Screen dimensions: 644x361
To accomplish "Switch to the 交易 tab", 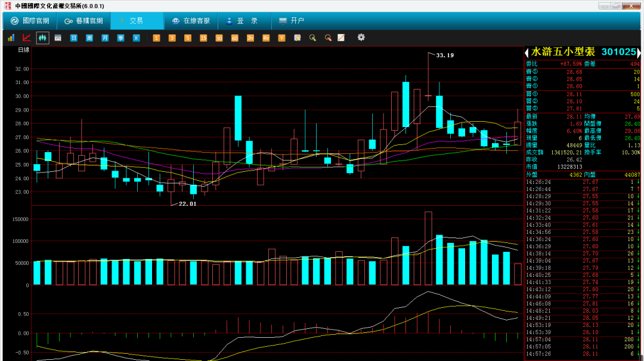I will coord(137,20).
